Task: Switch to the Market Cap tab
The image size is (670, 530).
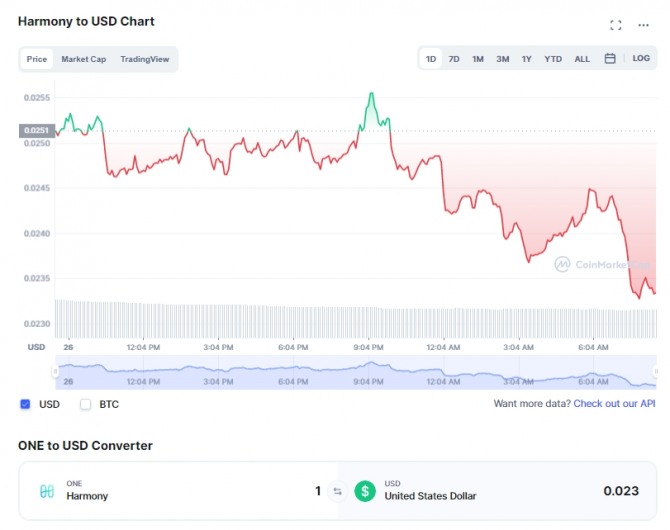Action: click(83, 59)
